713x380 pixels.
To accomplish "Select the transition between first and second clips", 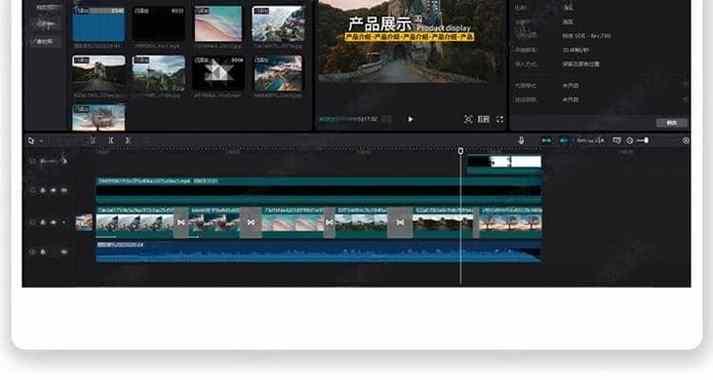I will coord(181,223).
